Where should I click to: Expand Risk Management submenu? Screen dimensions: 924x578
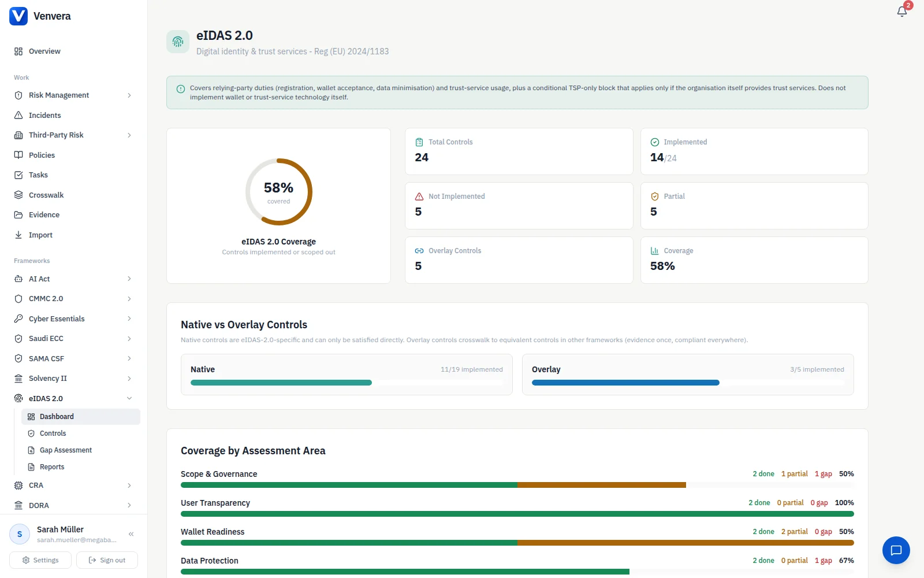tap(129, 95)
